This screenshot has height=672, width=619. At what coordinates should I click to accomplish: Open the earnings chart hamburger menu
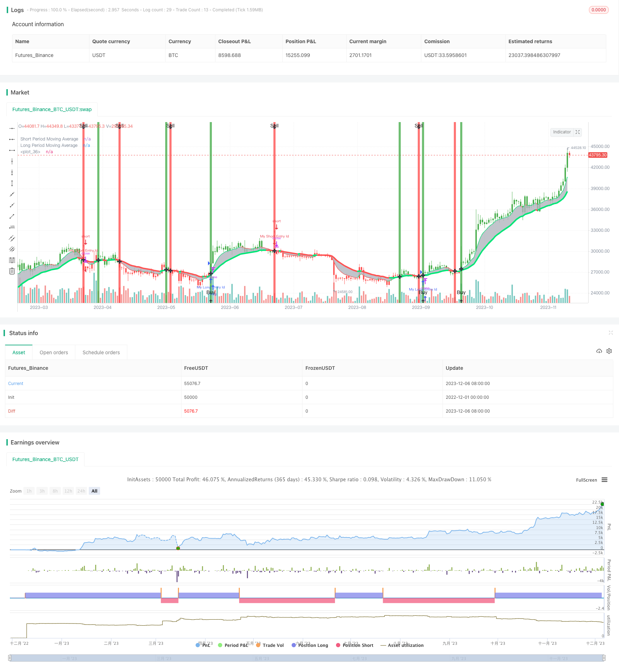tap(604, 480)
